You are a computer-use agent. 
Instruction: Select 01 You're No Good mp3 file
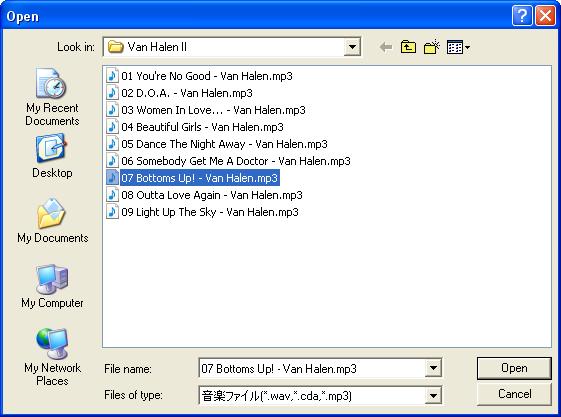[200, 76]
